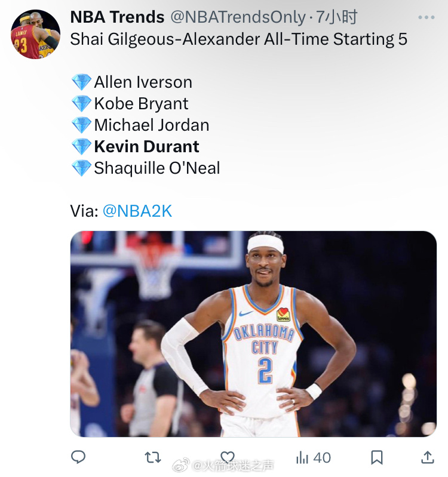Open the @NBATrendsOnly handle
The width and height of the screenshot is (448, 477).
[238, 17]
